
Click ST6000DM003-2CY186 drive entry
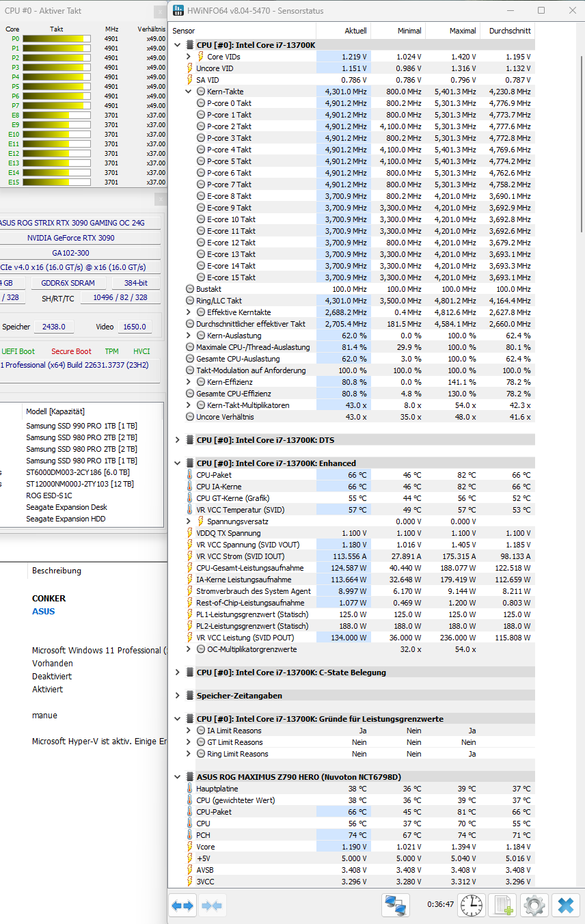[x=77, y=472]
